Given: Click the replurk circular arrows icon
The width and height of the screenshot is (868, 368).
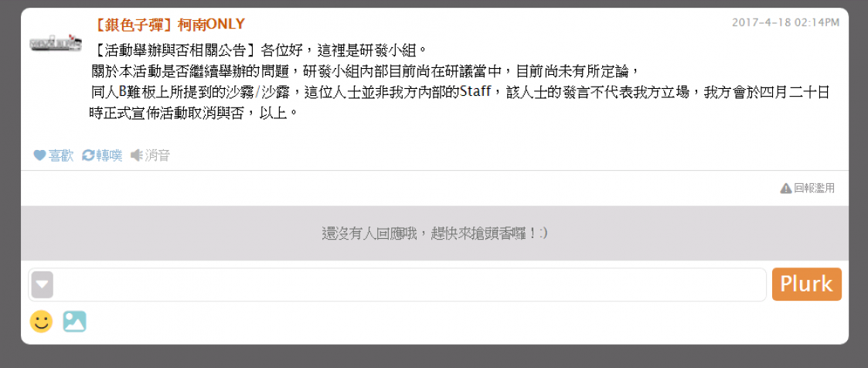Looking at the screenshot, I should click(x=88, y=155).
